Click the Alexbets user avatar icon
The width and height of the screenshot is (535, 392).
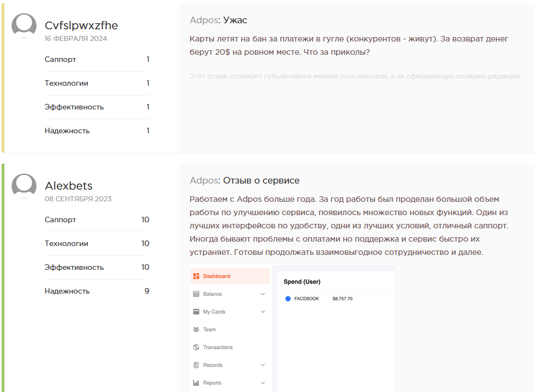point(24,186)
